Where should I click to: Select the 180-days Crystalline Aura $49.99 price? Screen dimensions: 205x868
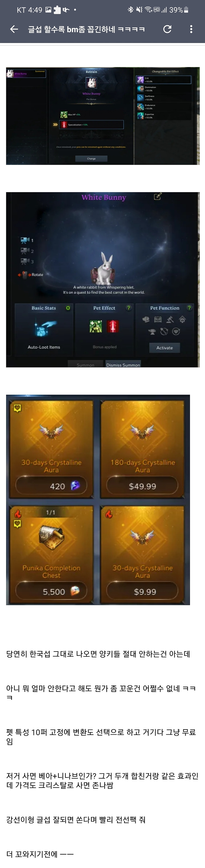pos(142,486)
